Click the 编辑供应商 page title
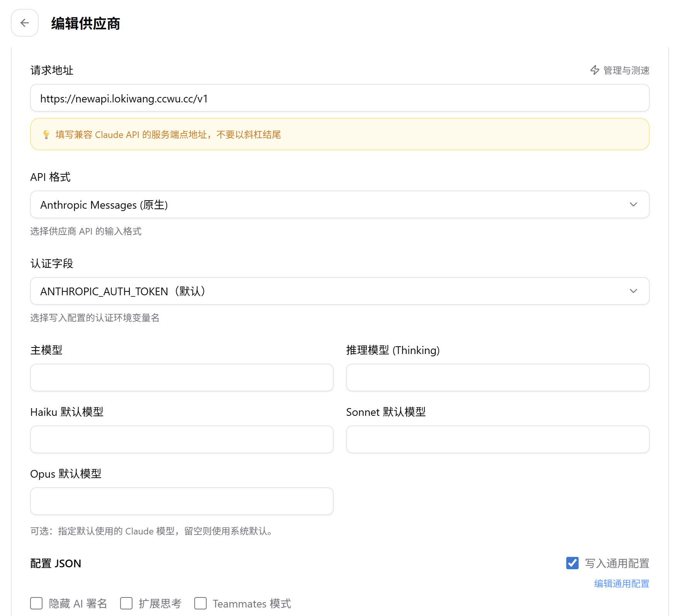This screenshot has height=616, width=686. click(85, 23)
